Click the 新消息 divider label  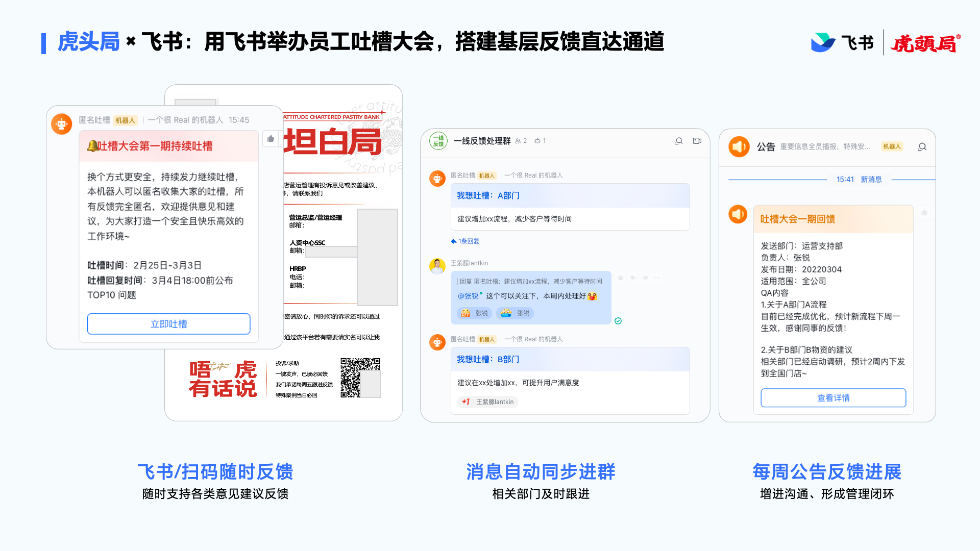[871, 180]
